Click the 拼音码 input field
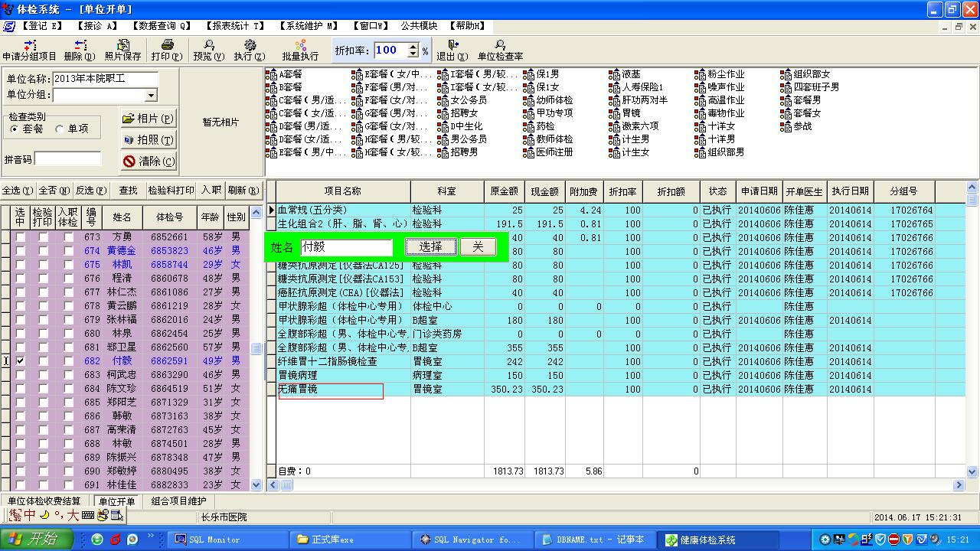The height and width of the screenshot is (551, 980). click(67, 159)
